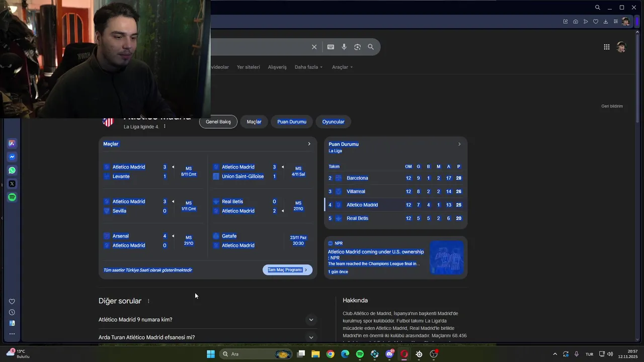The height and width of the screenshot is (362, 644).
Task: Open weather widget showing 13°C Bulutlu
Action: (x=18, y=354)
